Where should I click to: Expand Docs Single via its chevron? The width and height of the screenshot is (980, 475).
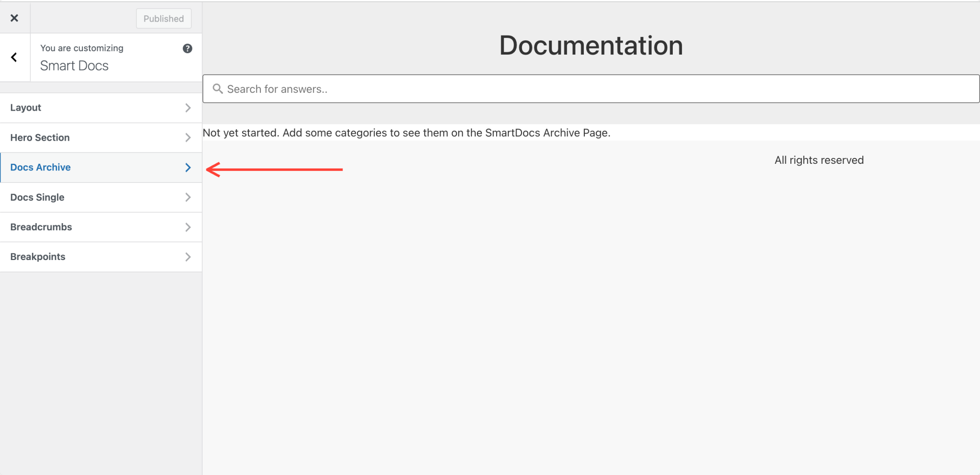[188, 197]
